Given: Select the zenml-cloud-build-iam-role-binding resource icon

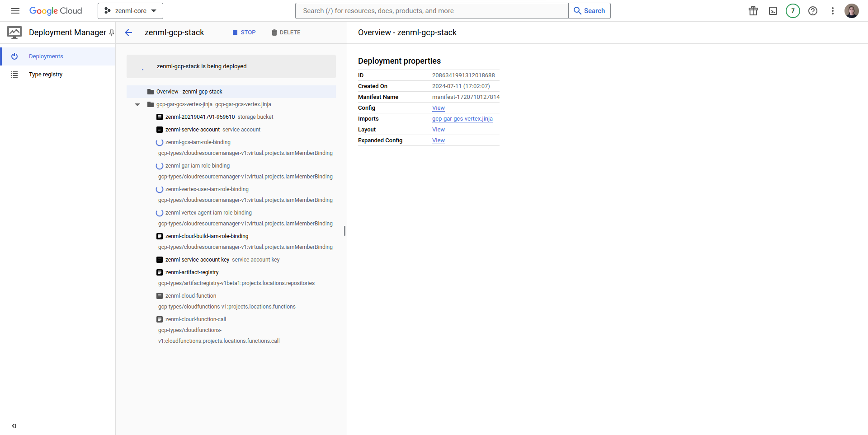Looking at the screenshot, I should tap(159, 236).
